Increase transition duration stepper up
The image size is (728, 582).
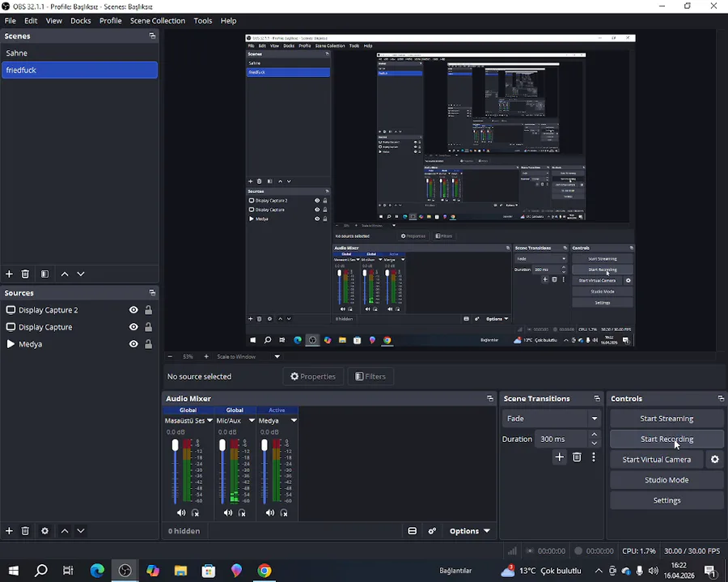tap(595, 435)
